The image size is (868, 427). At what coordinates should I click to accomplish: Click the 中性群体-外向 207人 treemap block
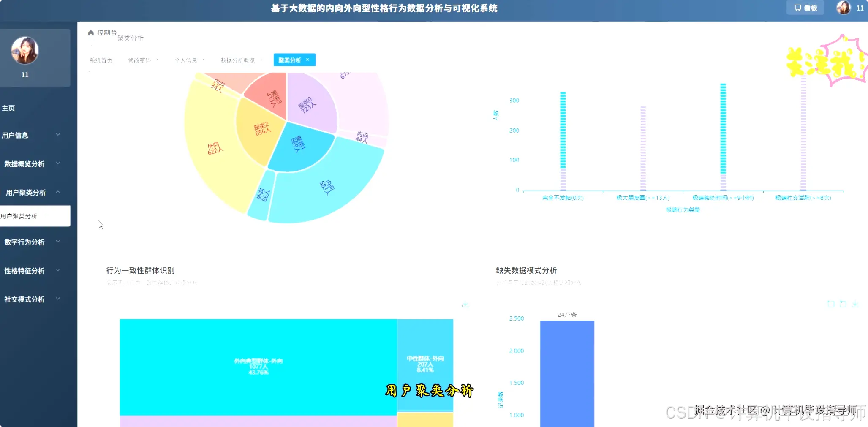pos(425,364)
